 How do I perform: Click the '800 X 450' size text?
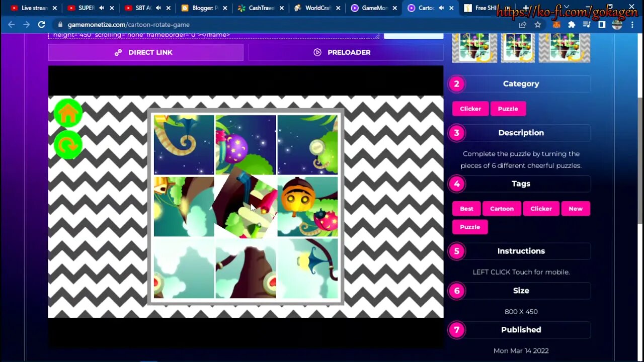pyautogui.click(x=521, y=312)
